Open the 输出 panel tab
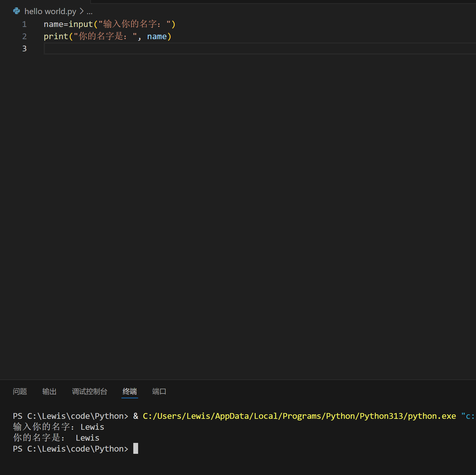476x475 pixels. point(49,392)
